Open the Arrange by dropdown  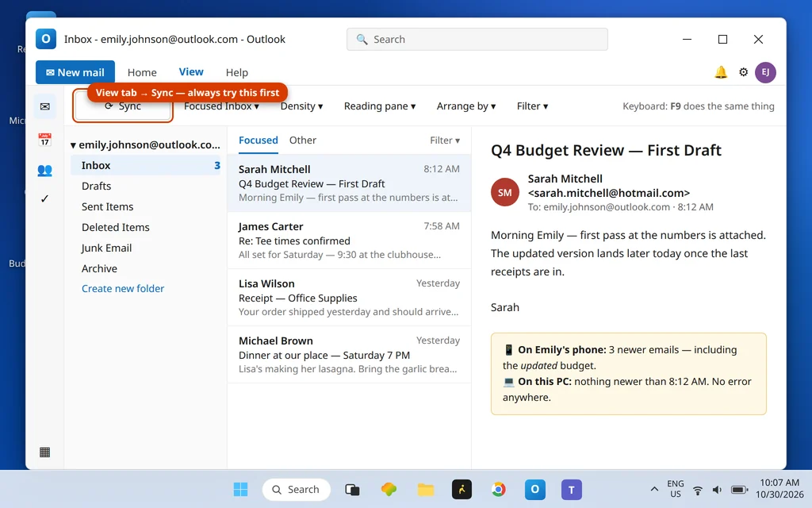[x=466, y=106]
